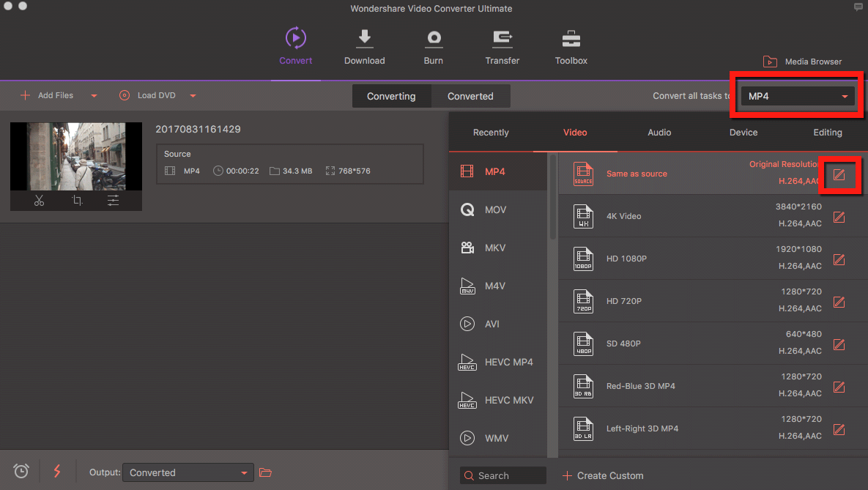Open the Audio tab

pos(659,133)
